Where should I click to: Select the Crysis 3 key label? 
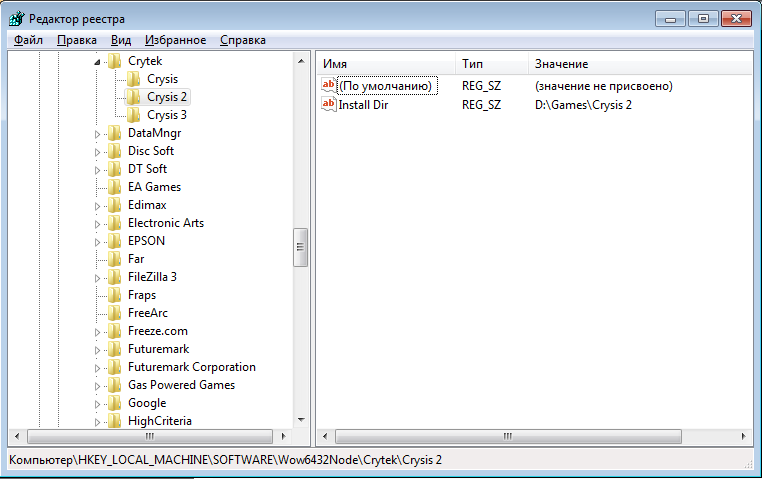[167, 115]
